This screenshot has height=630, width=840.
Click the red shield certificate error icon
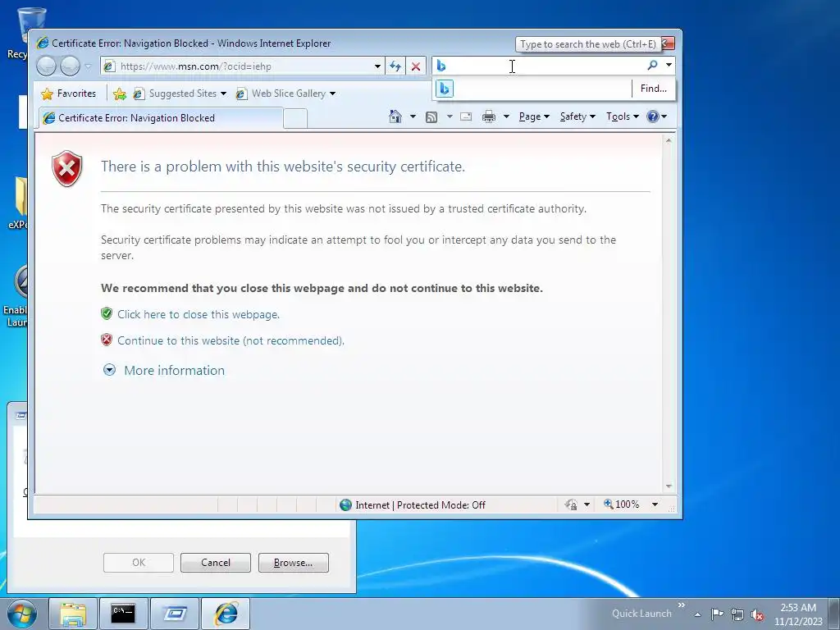pyautogui.click(x=67, y=169)
